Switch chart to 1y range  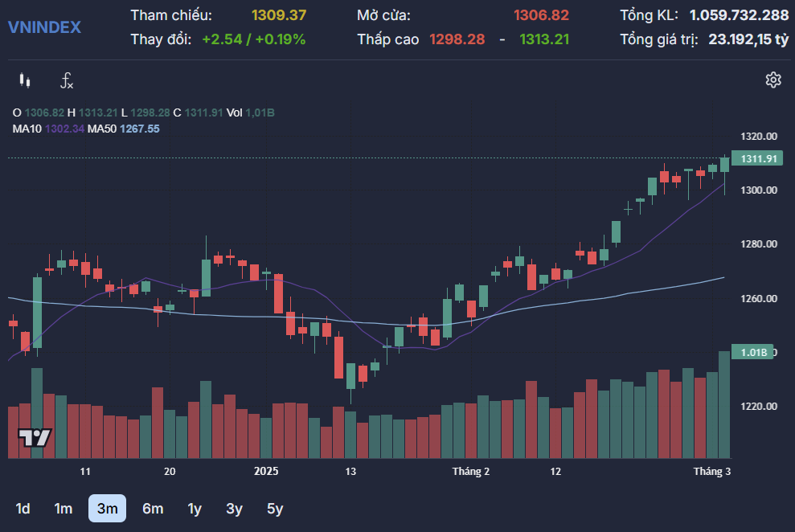coord(195,509)
